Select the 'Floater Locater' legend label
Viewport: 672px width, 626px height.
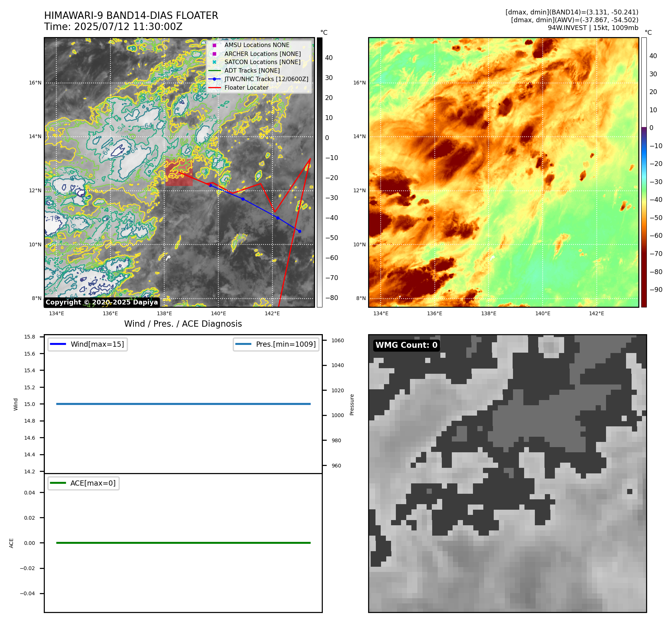point(246,88)
